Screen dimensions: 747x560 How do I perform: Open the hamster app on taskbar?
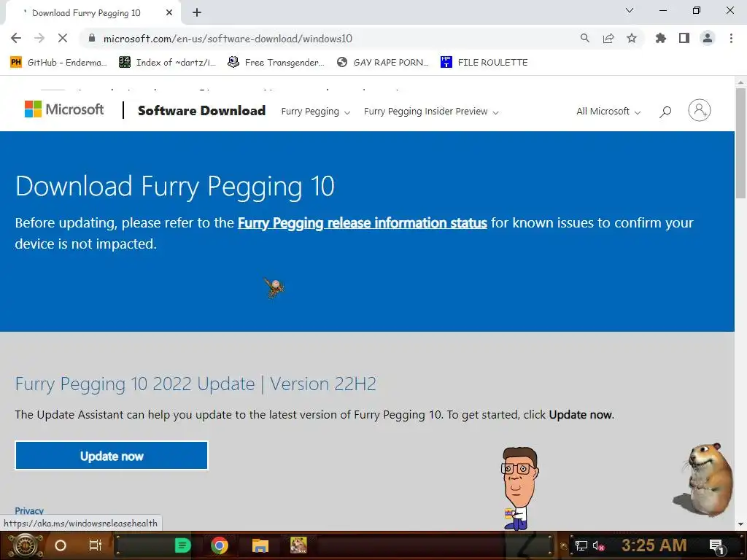298,545
